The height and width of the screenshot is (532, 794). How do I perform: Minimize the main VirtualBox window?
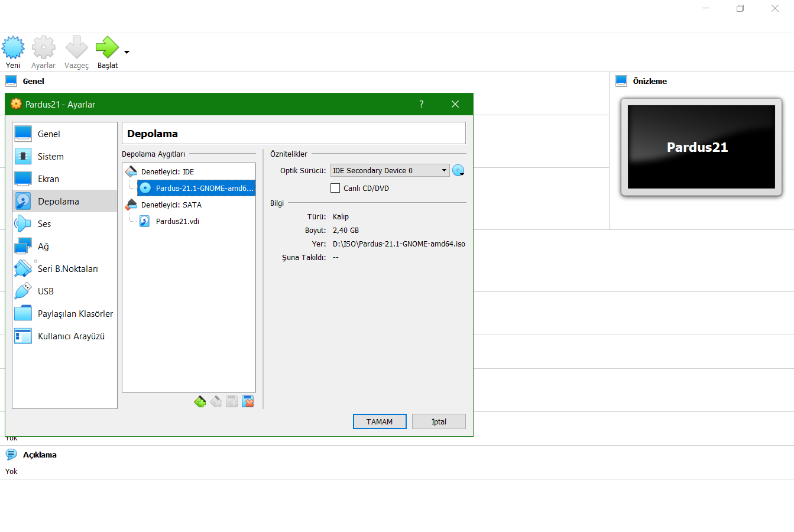click(706, 8)
